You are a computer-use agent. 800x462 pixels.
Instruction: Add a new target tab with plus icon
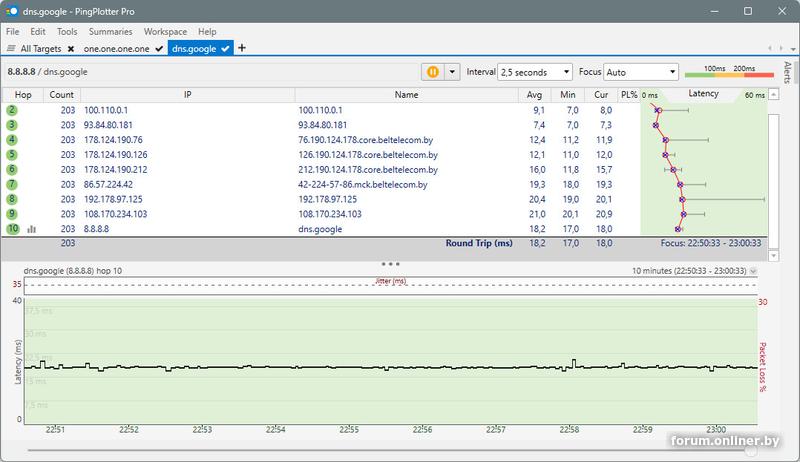[243, 48]
